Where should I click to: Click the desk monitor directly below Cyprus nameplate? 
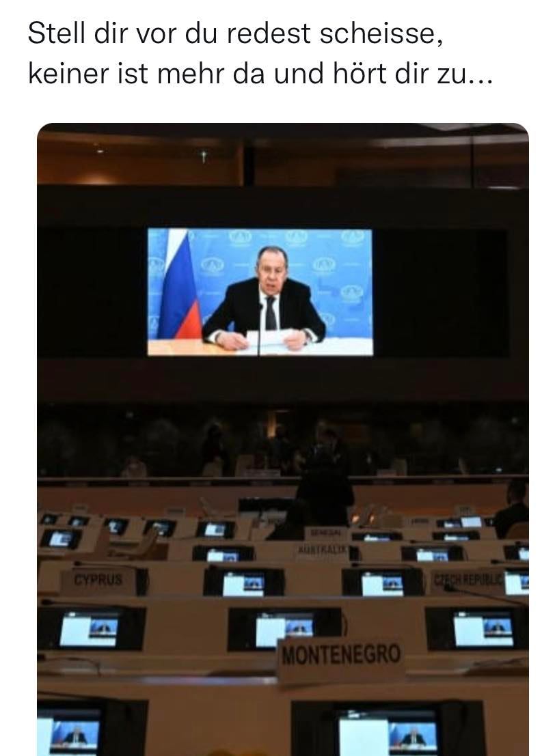pyautogui.click(x=91, y=629)
